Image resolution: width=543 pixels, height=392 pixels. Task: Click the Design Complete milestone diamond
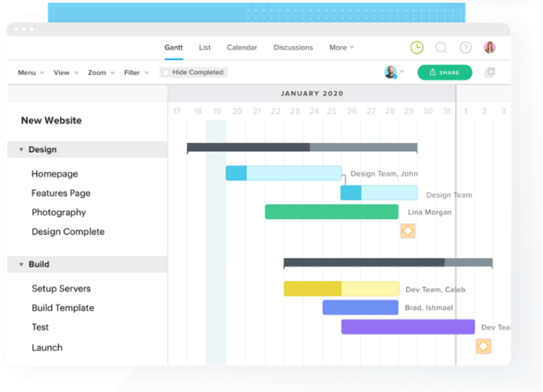tap(408, 231)
